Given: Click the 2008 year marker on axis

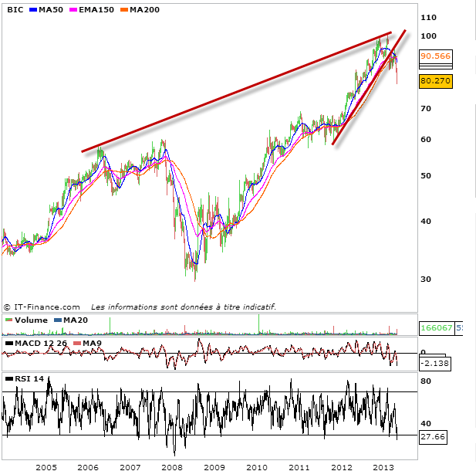Looking at the screenshot, I should pos(171,468).
